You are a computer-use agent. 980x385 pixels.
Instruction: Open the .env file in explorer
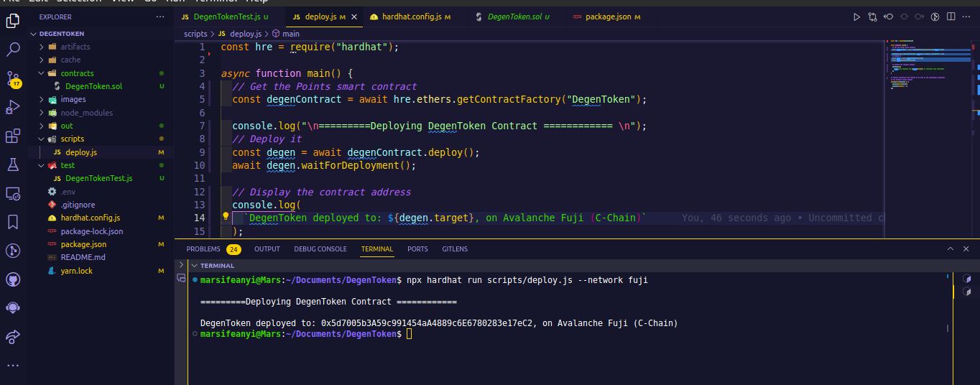[x=68, y=192]
